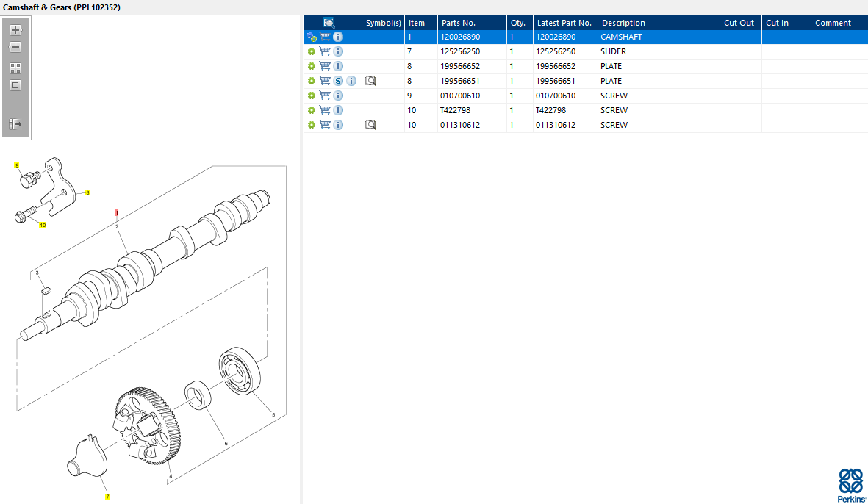
Task: Click the S icon on part 199566651
Action: (338, 81)
